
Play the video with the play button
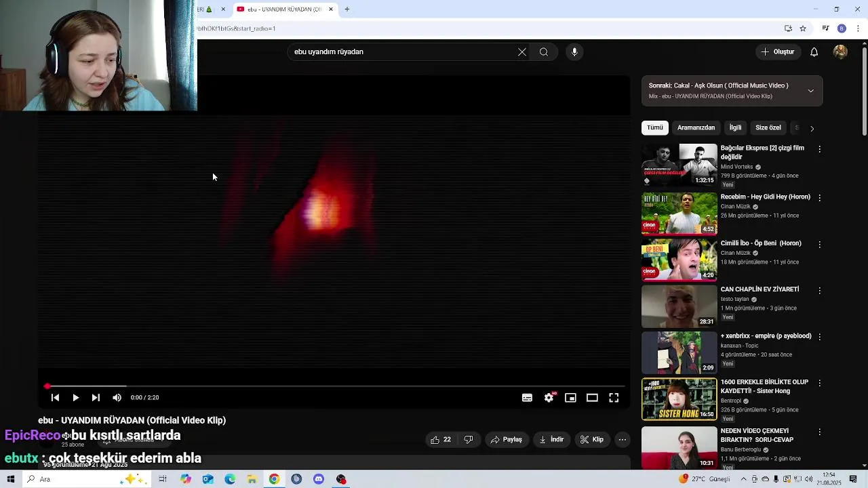75,398
